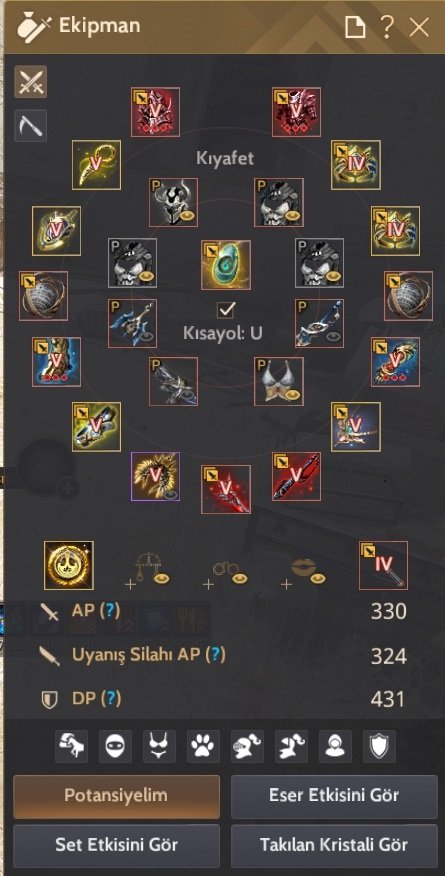
Task: Open Set Etkisini Gör
Action: (116, 845)
